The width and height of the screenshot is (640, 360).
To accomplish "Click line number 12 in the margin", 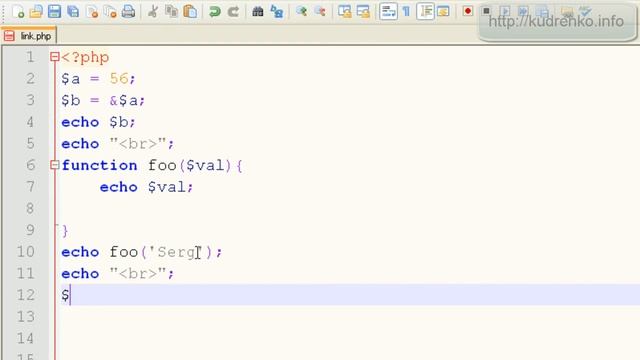I will click(25, 295).
